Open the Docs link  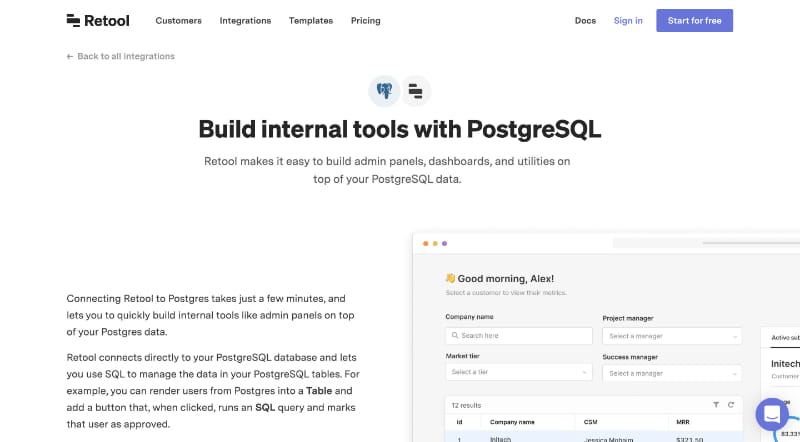pos(585,21)
